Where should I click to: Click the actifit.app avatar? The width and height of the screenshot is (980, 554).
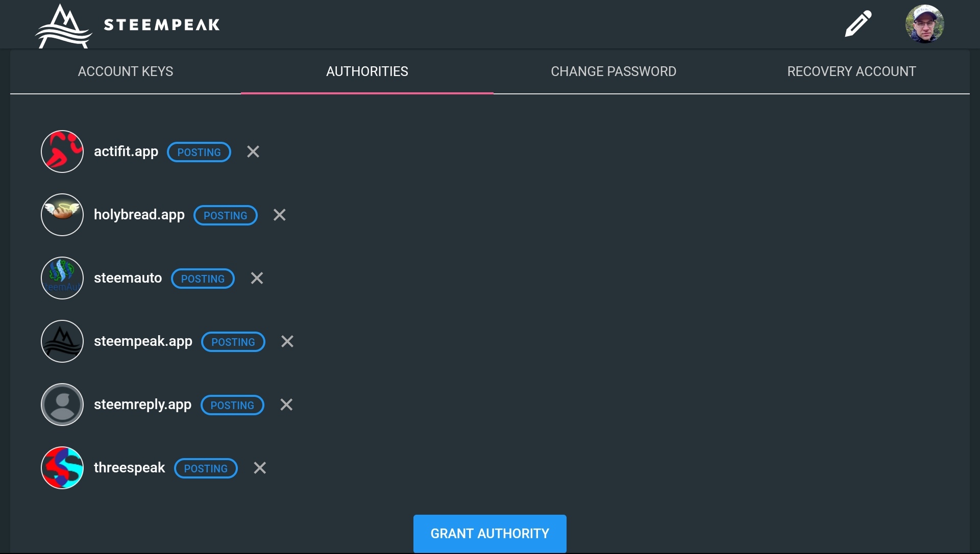coord(62,152)
